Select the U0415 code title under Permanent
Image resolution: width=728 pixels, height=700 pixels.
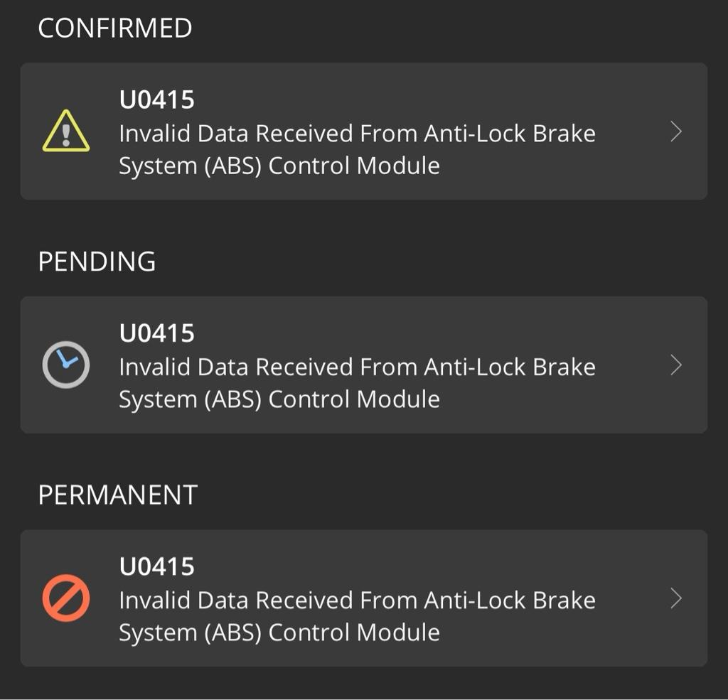156,566
